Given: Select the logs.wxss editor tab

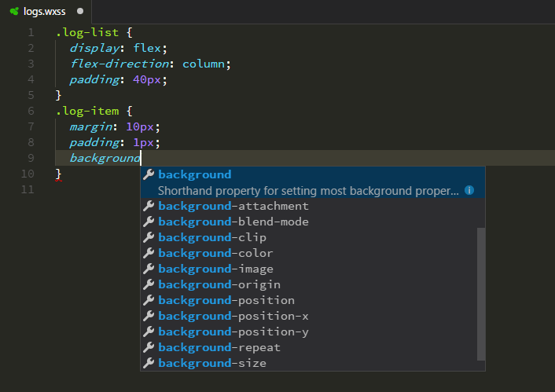Looking at the screenshot, I should (46, 12).
